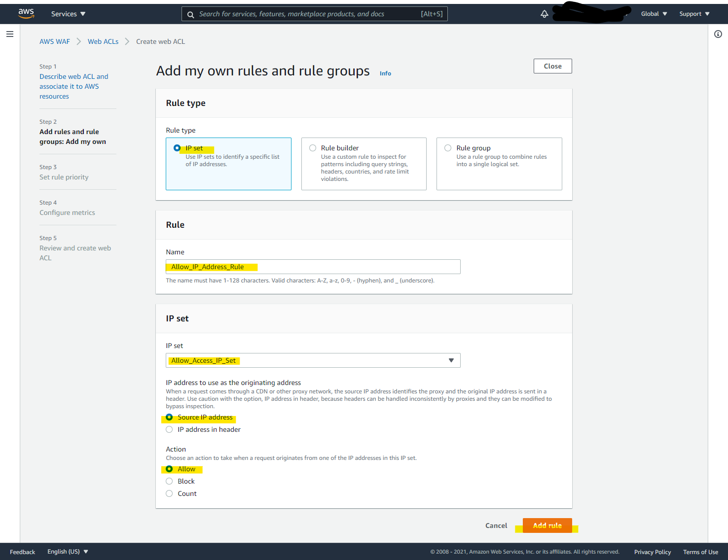
Task: Click the Cancel button
Action: [x=496, y=525]
